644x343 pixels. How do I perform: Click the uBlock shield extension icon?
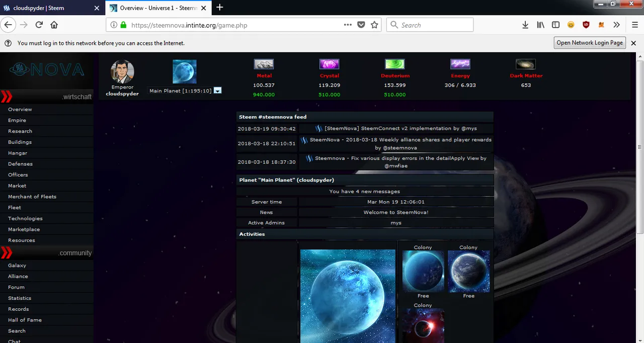click(586, 25)
